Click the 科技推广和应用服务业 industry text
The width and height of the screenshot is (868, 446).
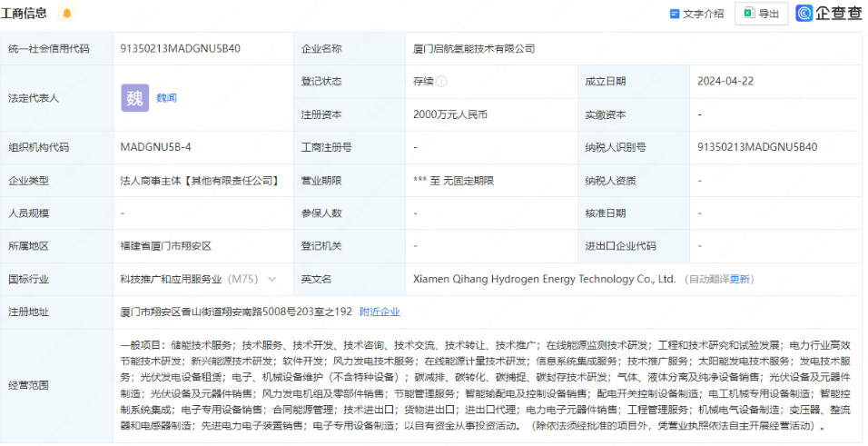[171, 279]
